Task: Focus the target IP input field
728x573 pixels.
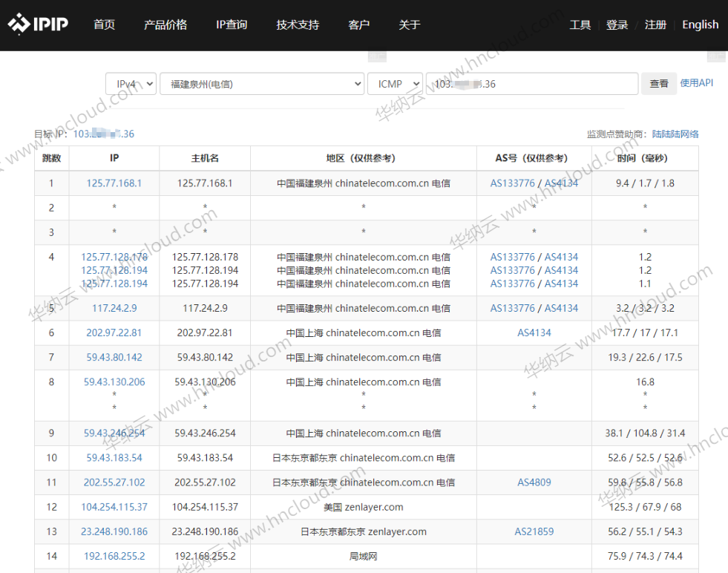Action: (532, 84)
